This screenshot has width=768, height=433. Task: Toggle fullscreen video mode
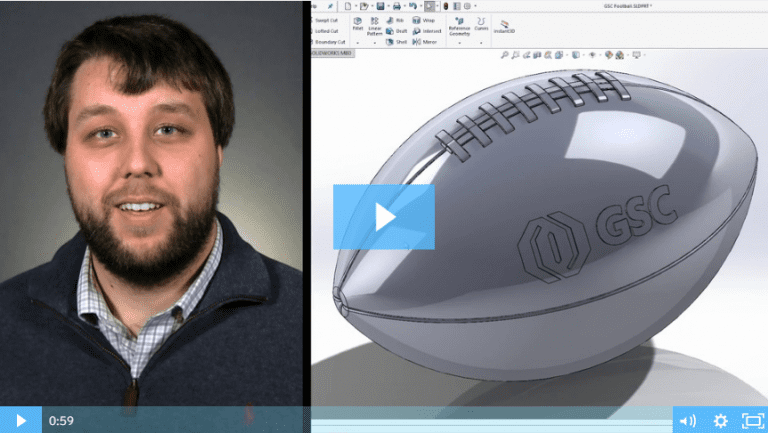(751, 420)
